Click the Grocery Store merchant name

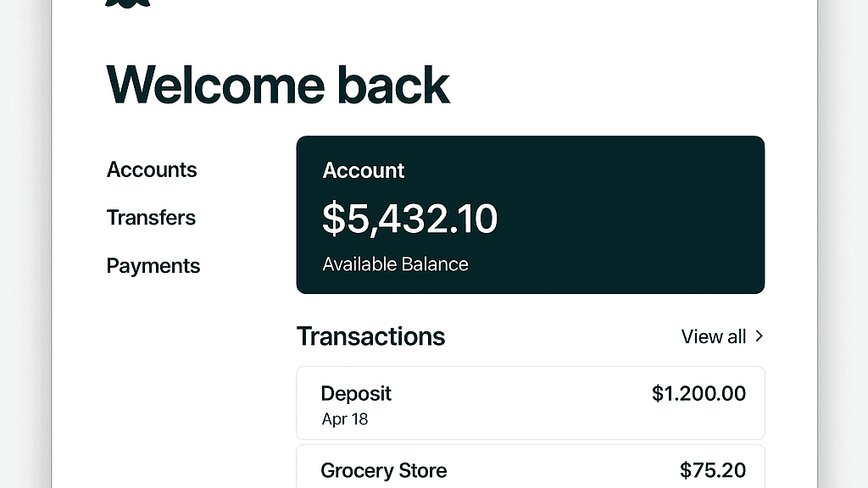[x=383, y=470]
